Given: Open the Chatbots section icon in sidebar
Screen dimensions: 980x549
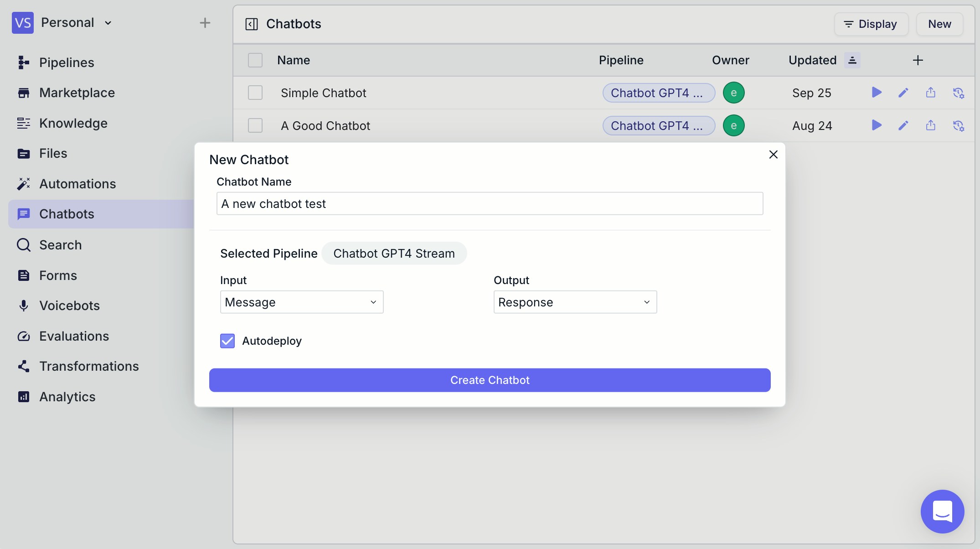Looking at the screenshot, I should click(x=24, y=214).
